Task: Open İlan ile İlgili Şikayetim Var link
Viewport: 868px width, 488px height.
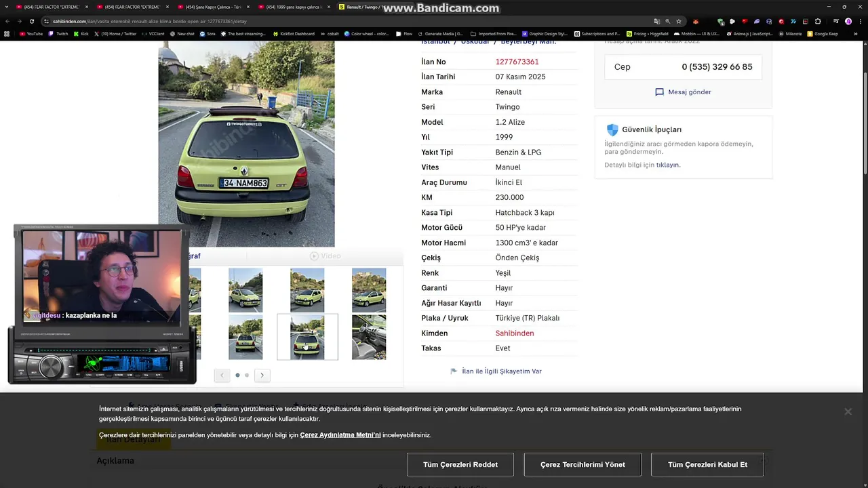Action: coord(502,371)
